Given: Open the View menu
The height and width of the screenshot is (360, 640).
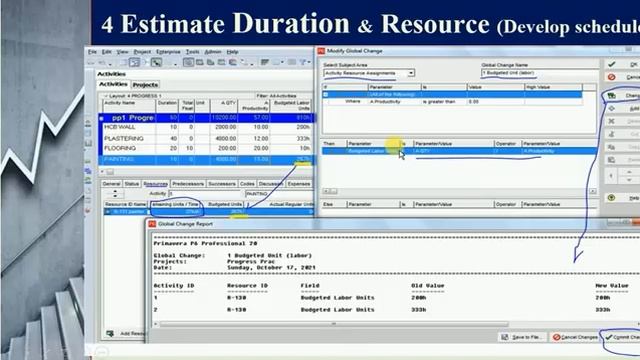Looking at the screenshot, I should [x=122, y=52].
